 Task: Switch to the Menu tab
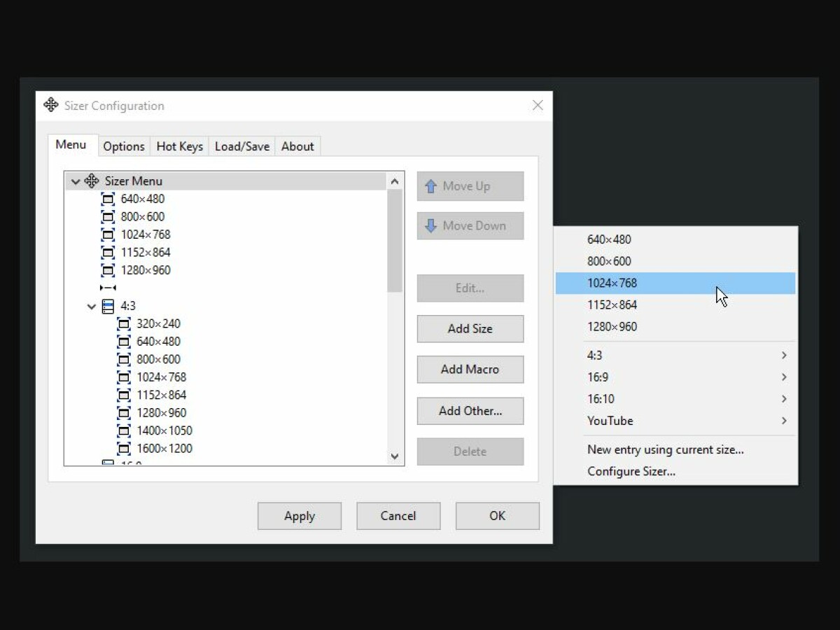coord(73,145)
